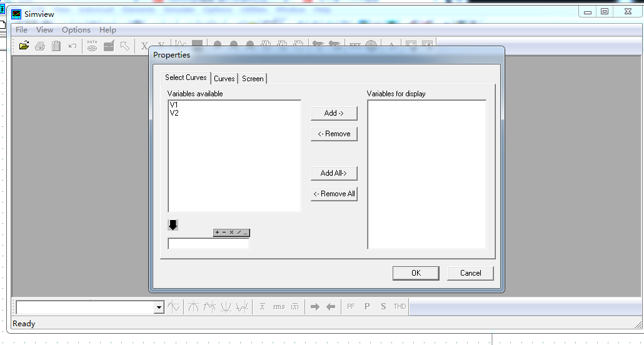
Task: Switch to the Screen tab
Action: click(x=253, y=79)
